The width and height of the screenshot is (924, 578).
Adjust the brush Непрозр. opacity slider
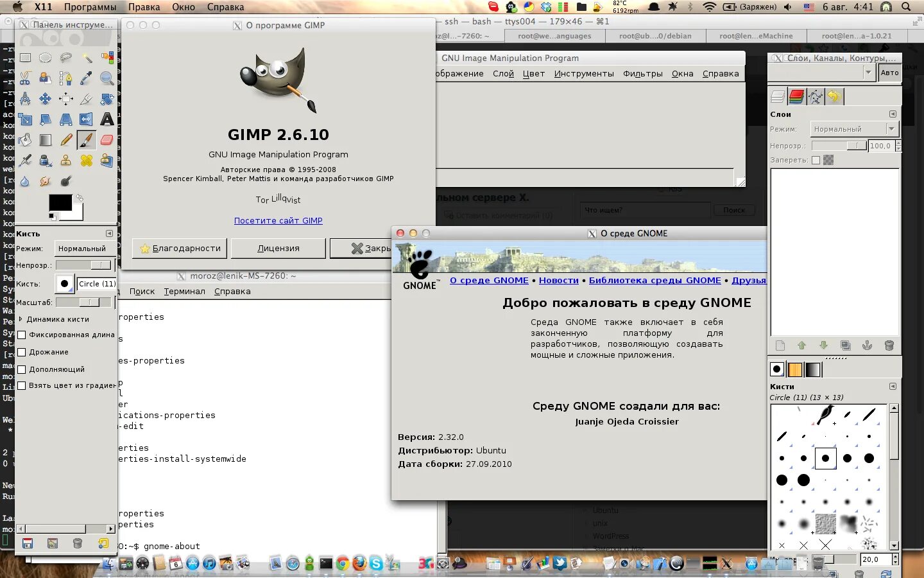coord(84,265)
